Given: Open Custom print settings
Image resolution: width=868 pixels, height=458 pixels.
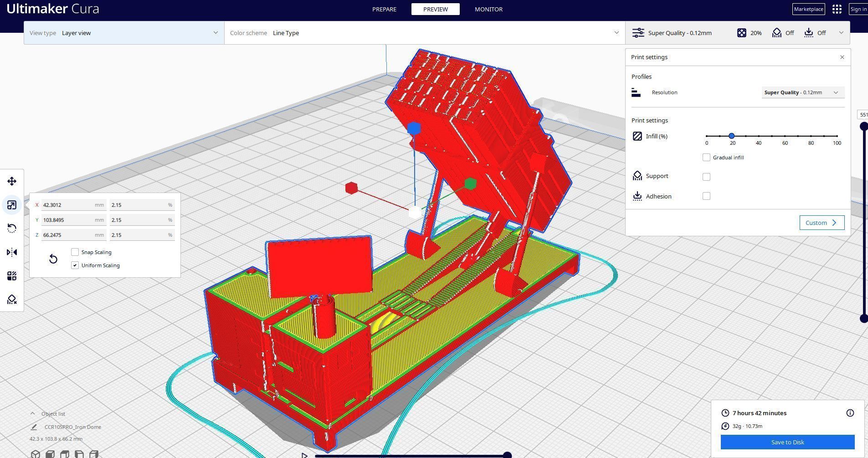Looking at the screenshot, I should coord(822,223).
